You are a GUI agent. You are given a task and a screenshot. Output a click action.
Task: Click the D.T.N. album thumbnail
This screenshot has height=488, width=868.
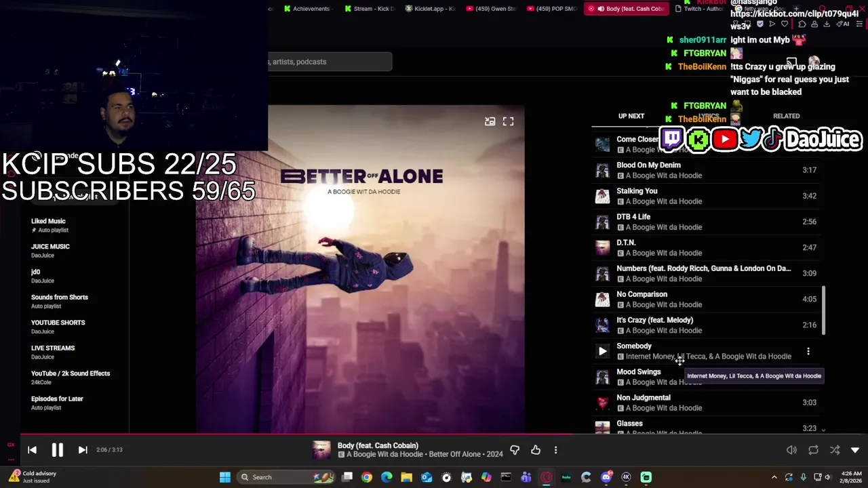(x=602, y=247)
